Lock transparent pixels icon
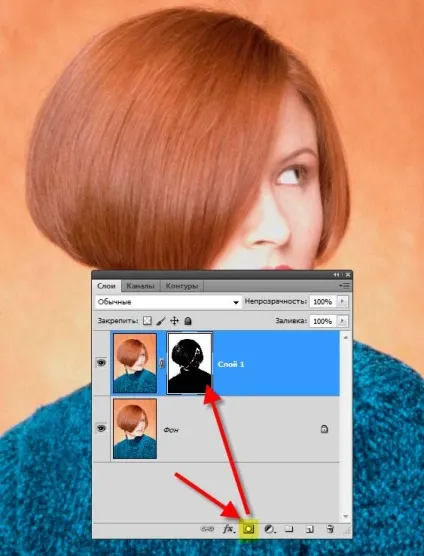 coord(147,321)
